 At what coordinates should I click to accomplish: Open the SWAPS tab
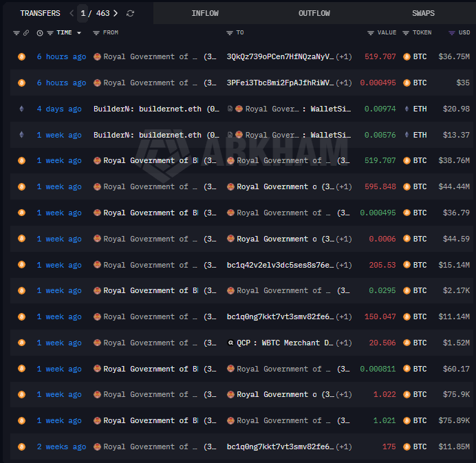(423, 13)
